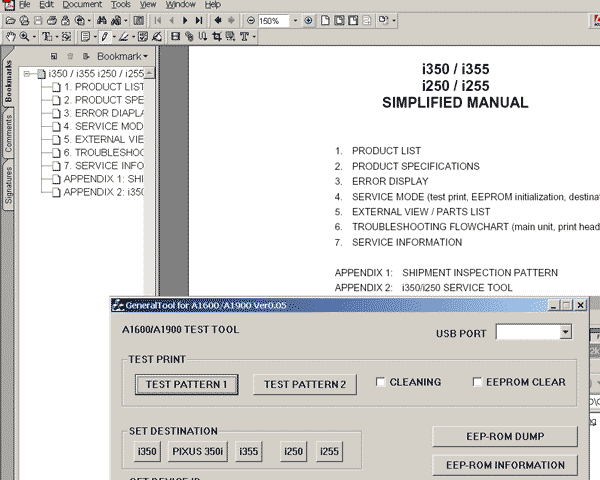
Task: Select the Highlight tool
Action: (x=123, y=37)
